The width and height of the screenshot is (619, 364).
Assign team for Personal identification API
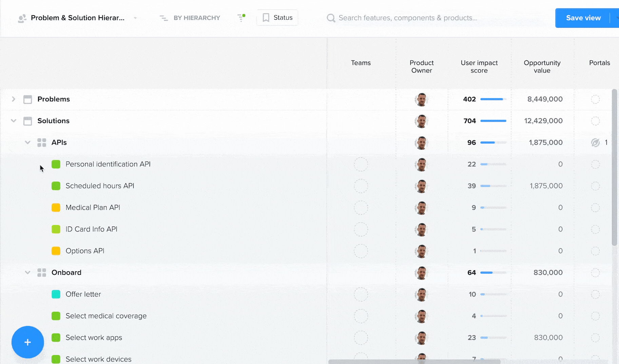coord(361,164)
